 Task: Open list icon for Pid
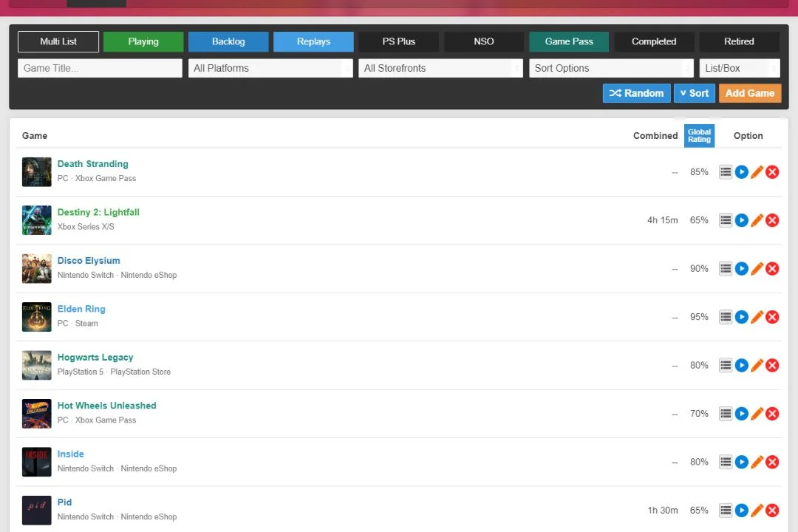pyautogui.click(x=726, y=511)
